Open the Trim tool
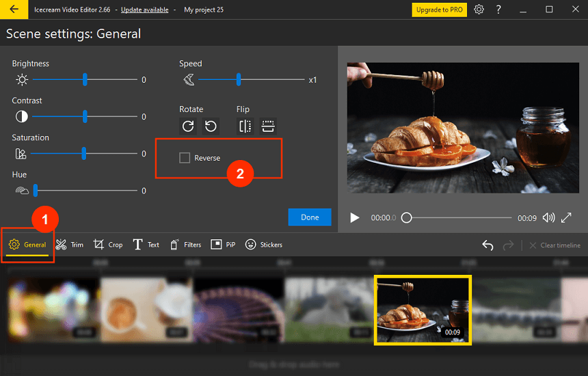This screenshot has width=588, height=376. 69,245
